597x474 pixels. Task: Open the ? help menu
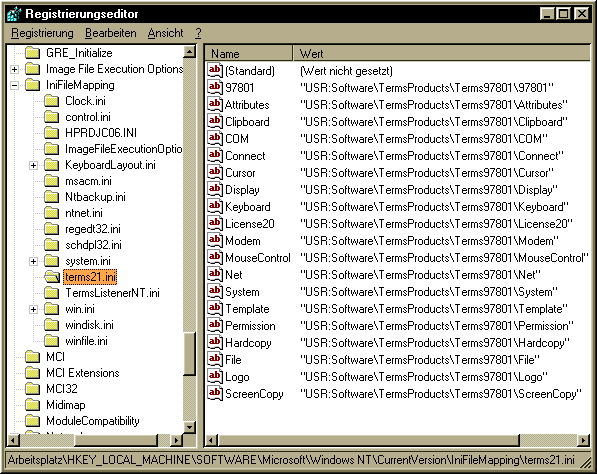click(x=198, y=33)
